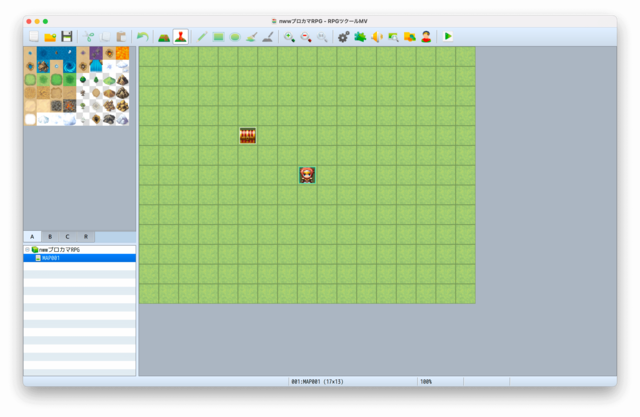Pick the blue waterfall tile in palette

96,66
